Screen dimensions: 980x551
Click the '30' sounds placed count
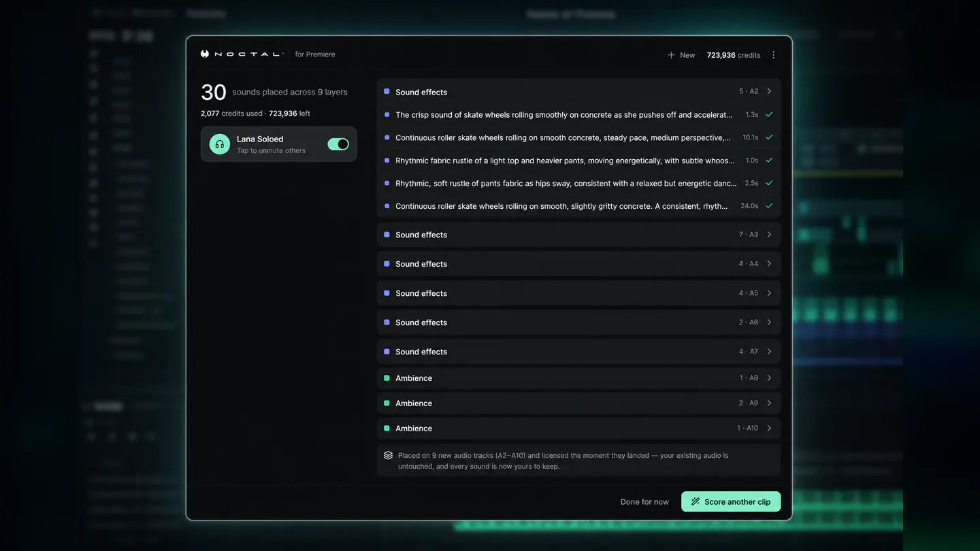pos(214,93)
